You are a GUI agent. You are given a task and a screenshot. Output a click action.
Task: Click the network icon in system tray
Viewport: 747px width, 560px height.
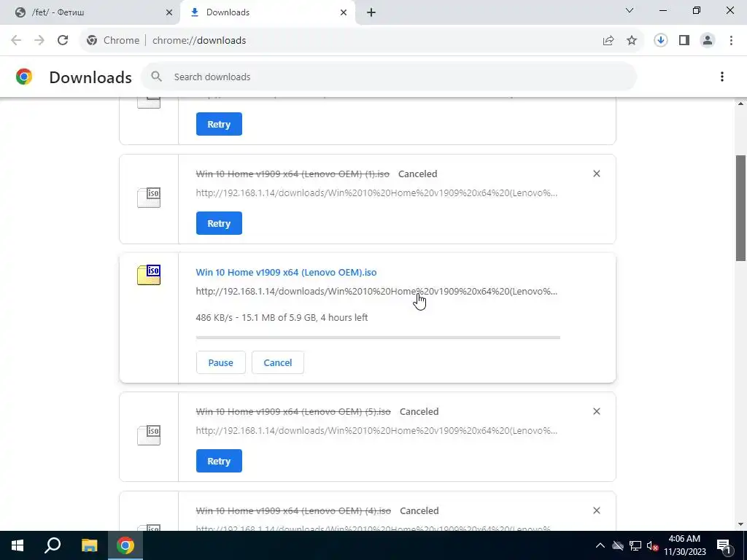(x=635, y=545)
